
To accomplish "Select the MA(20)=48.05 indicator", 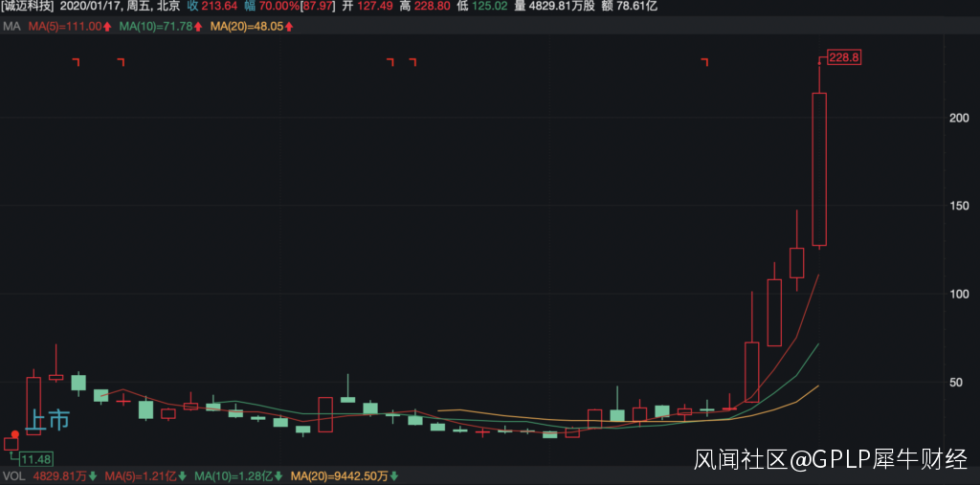I will tap(252, 26).
